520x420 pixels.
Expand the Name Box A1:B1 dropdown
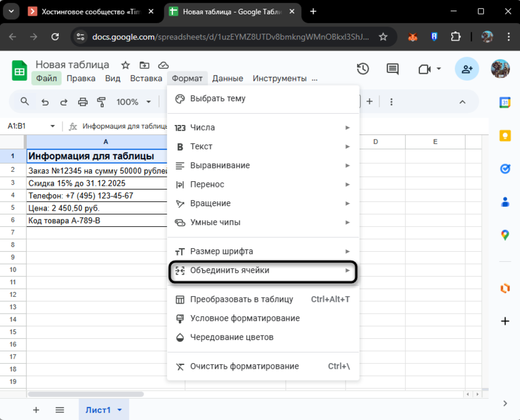[52, 126]
